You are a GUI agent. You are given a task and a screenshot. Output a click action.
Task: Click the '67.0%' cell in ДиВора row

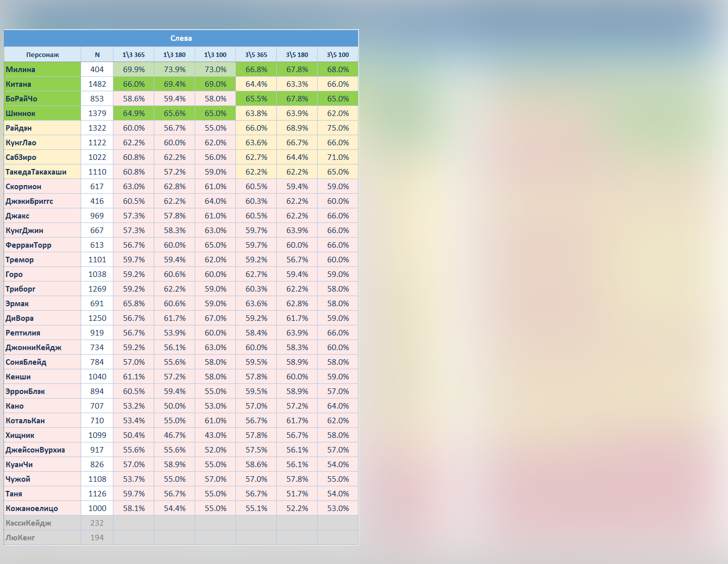(215, 318)
